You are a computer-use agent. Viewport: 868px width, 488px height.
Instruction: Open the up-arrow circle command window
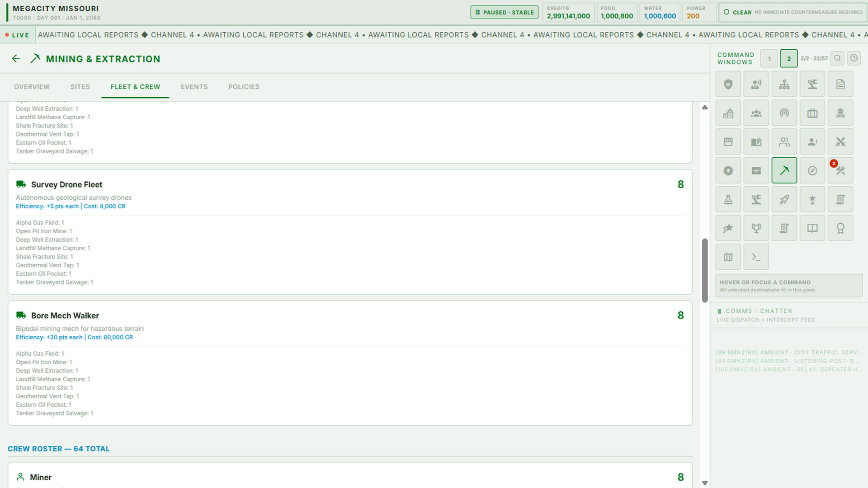click(x=728, y=171)
